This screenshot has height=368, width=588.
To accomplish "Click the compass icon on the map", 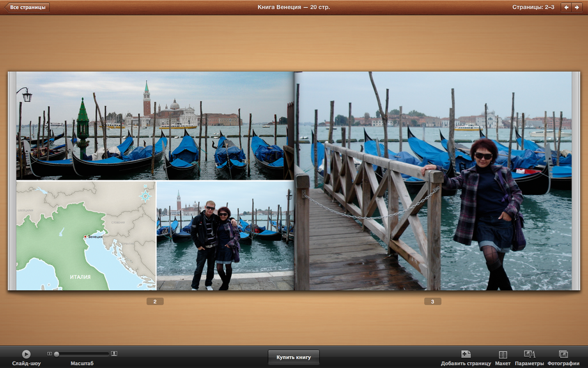I will [x=145, y=195].
